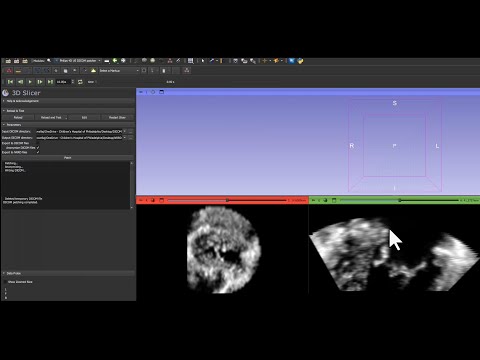Open the module selector dropdown
This screenshot has width=480, height=360.
[77, 61]
